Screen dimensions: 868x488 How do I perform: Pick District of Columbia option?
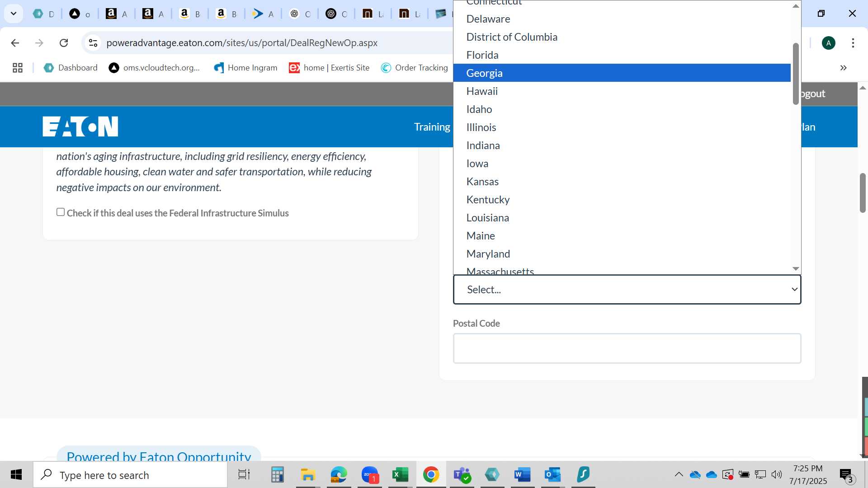[622, 37]
